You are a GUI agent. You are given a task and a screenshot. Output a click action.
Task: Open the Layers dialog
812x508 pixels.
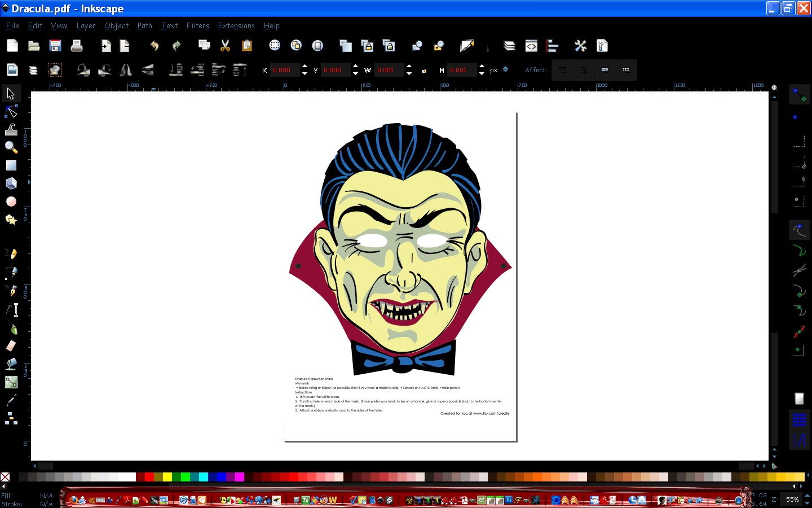pos(510,46)
